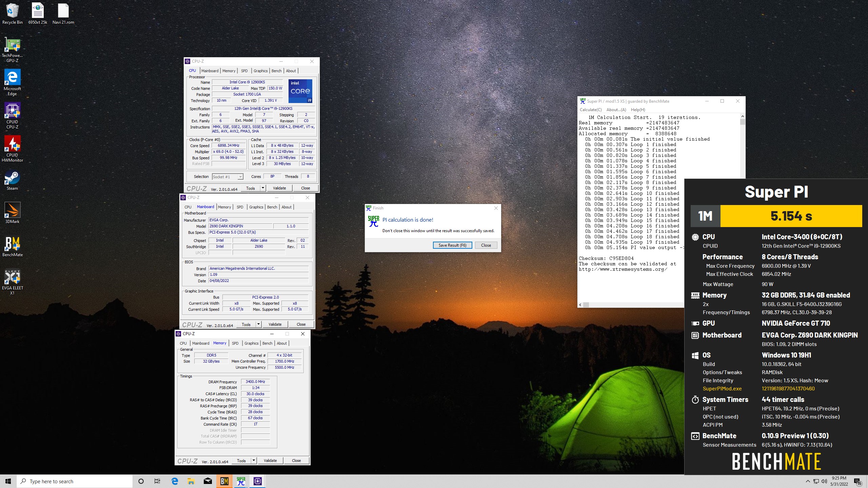The height and width of the screenshot is (488, 868).
Task: Click the Intel Core i9 logo in CPU-Z
Action: pos(300,91)
